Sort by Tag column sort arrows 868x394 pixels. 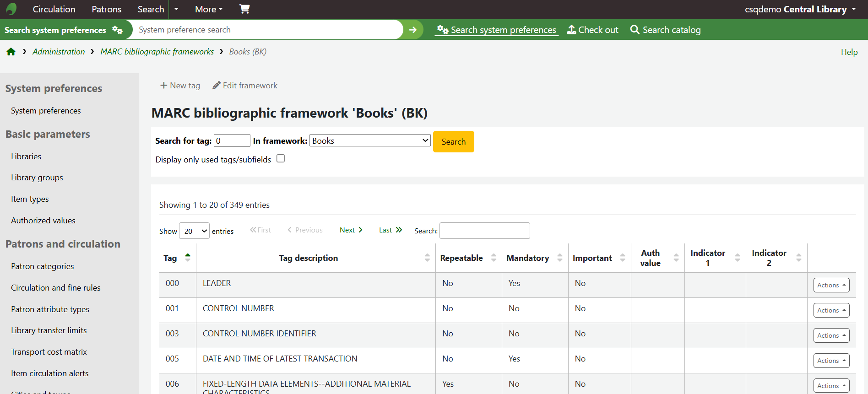click(x=188, y=258)
